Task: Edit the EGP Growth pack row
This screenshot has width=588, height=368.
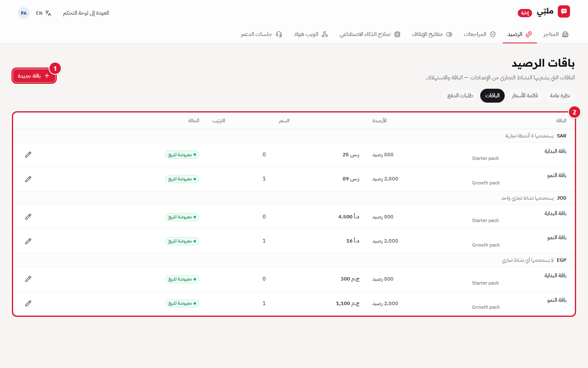Action: tap(28, 303)
